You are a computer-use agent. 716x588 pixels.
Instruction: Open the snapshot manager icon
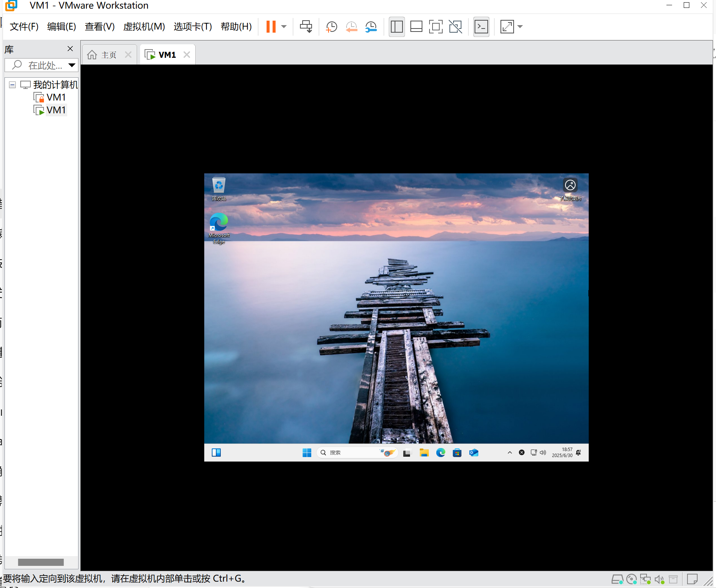click(371, 27)
